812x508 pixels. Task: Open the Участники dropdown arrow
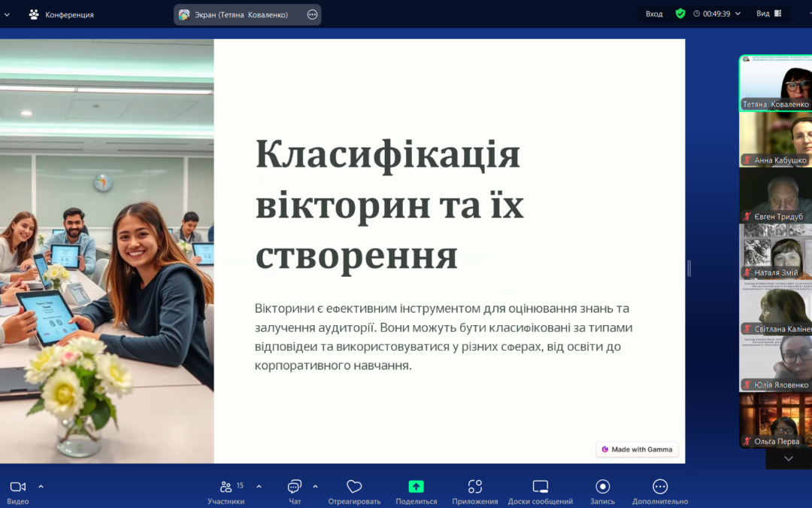(x=259, y=485)
